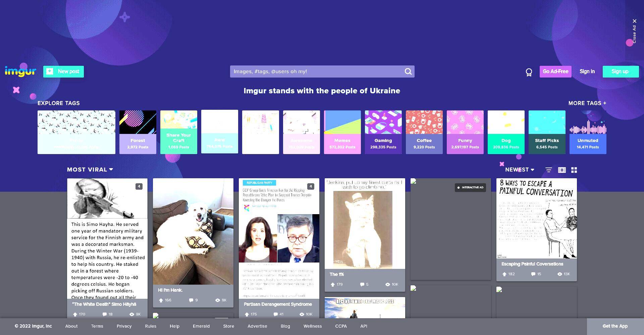This screenshot has width=644, height=335.
Task: Focus the Images, #tags, @users search field
Action: point(322,71)
